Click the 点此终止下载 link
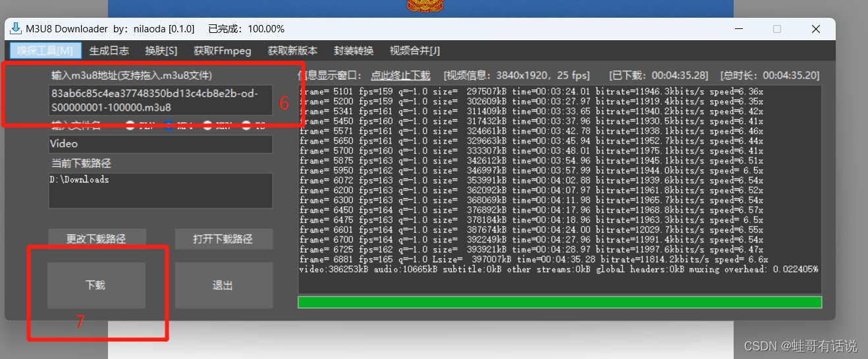Viewport: 868px width, 359px height. pyautogui.click(x=400, y=75)
